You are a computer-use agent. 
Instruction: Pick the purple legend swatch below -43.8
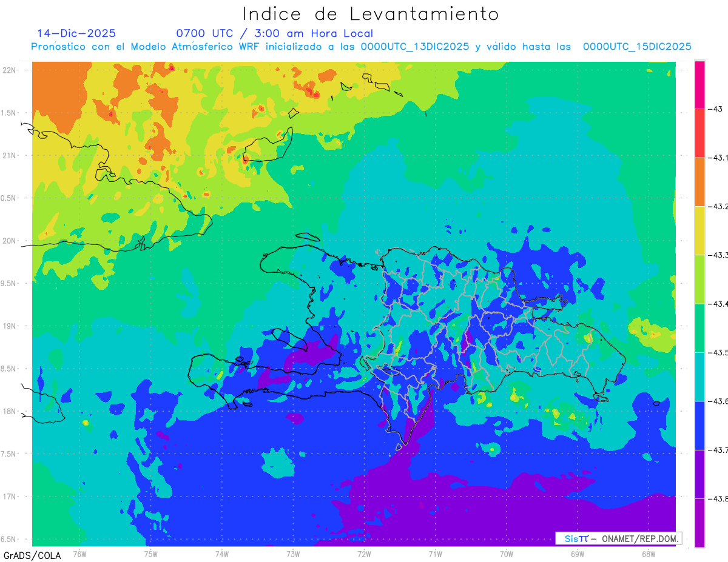(x=699, y=523)
